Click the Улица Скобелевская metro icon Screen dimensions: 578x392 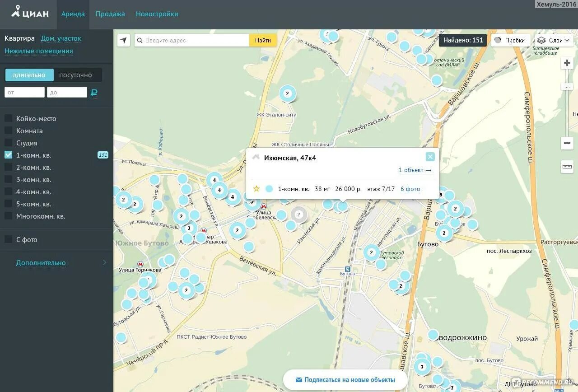[x=264, y=206]
